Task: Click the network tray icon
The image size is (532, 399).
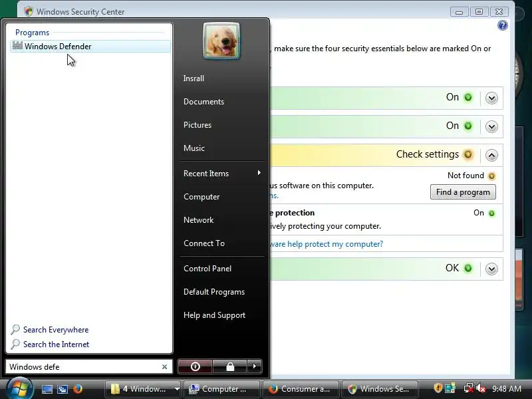Action: tap(469, 388)
